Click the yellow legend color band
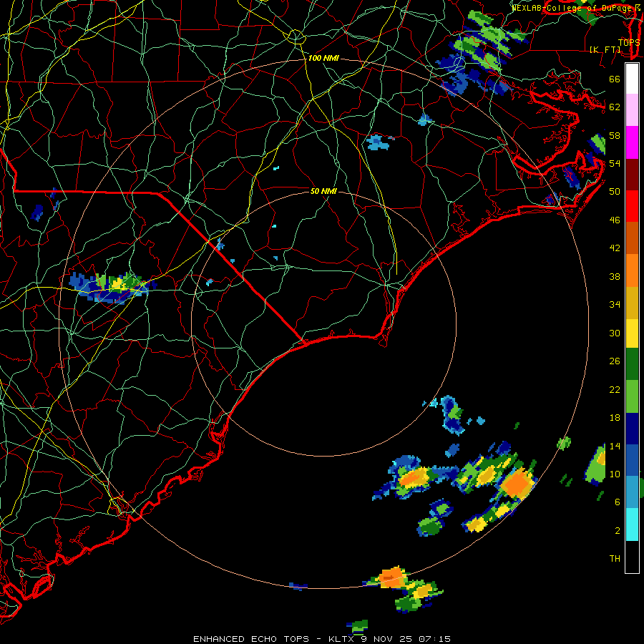This screenshot has width=644, height=644. pos(632,333)
